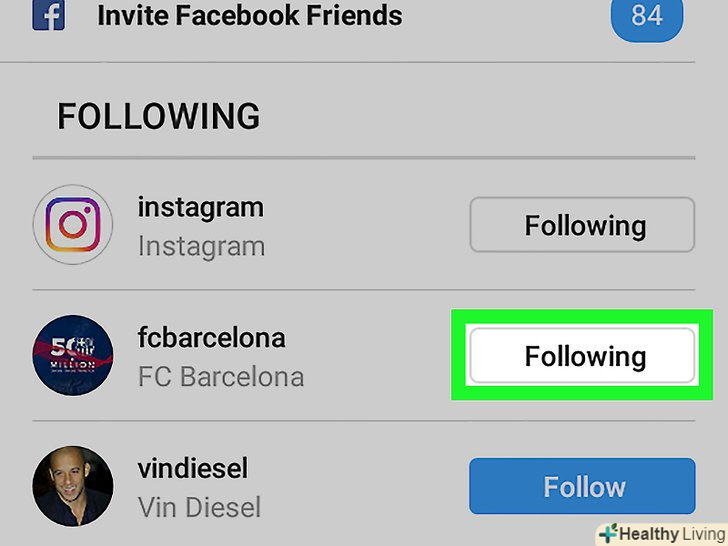Viewport: 728px width, 546px height.
Task: Click the Healthy Living watermark text
Action: pyautogui.click(x=670, y=533)
